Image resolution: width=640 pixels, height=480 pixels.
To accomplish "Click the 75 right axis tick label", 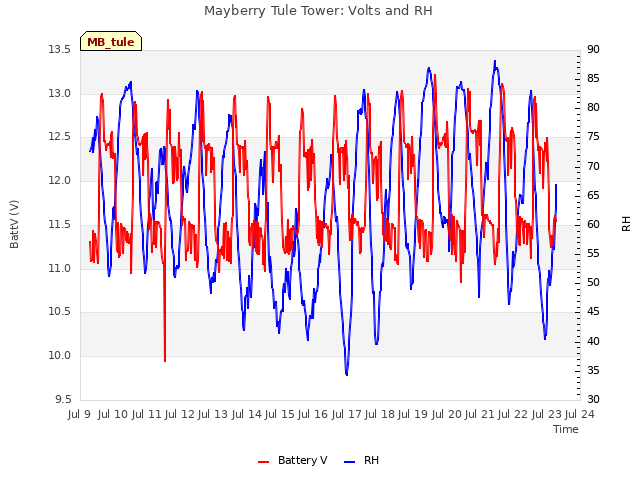I will click(x=593, y=137).
